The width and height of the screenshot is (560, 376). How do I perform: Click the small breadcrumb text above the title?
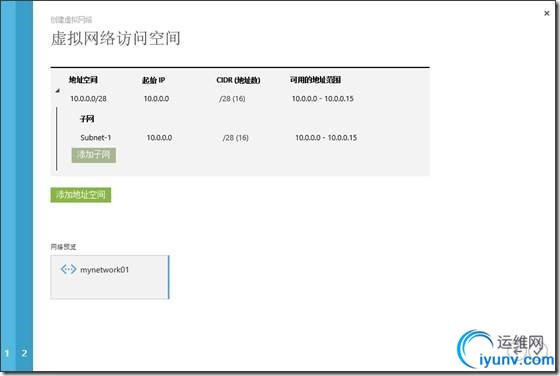pos(71,20)
